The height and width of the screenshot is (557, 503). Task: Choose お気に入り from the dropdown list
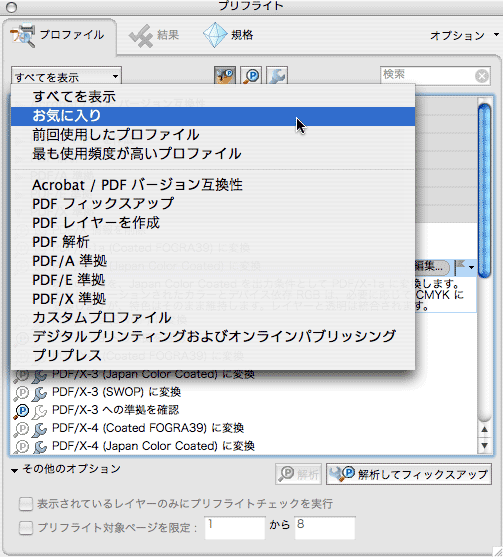click(x=213, y=116)
